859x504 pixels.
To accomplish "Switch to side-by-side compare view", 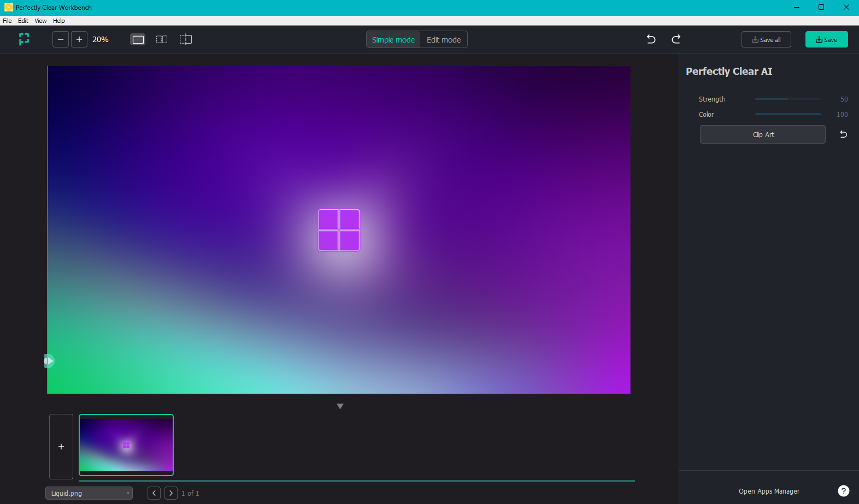I will click(x=162, y=39).
